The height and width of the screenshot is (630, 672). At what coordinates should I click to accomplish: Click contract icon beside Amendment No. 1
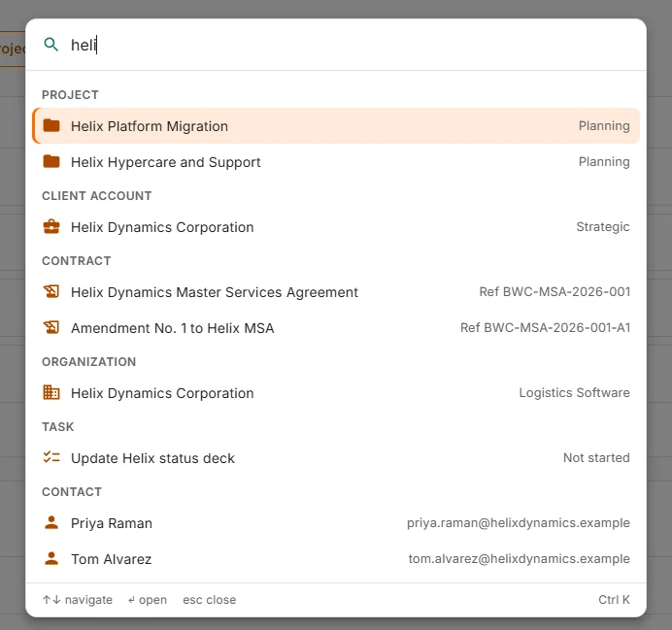pos(51,328)
